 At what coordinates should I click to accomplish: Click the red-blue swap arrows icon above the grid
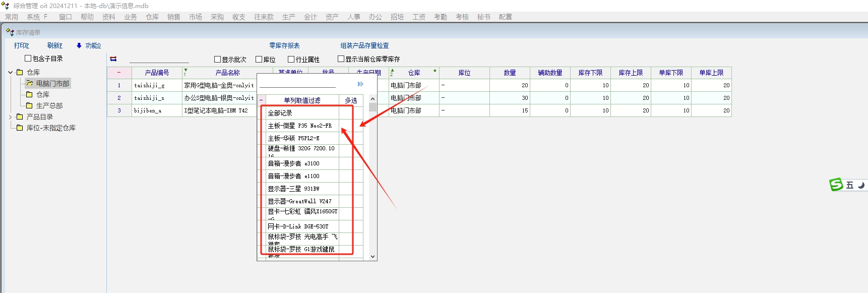click(113, 59)
